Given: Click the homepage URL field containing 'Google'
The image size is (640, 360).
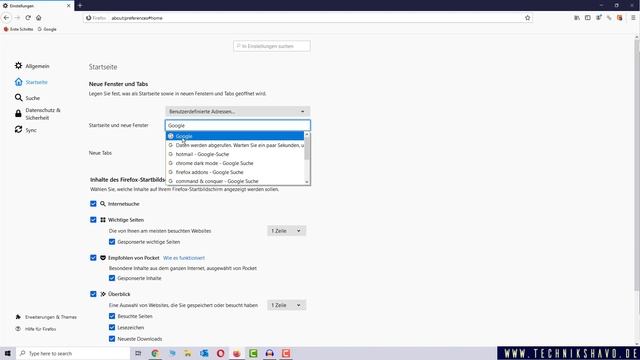Looking at the screenshot, I should [x=238, y=125].
